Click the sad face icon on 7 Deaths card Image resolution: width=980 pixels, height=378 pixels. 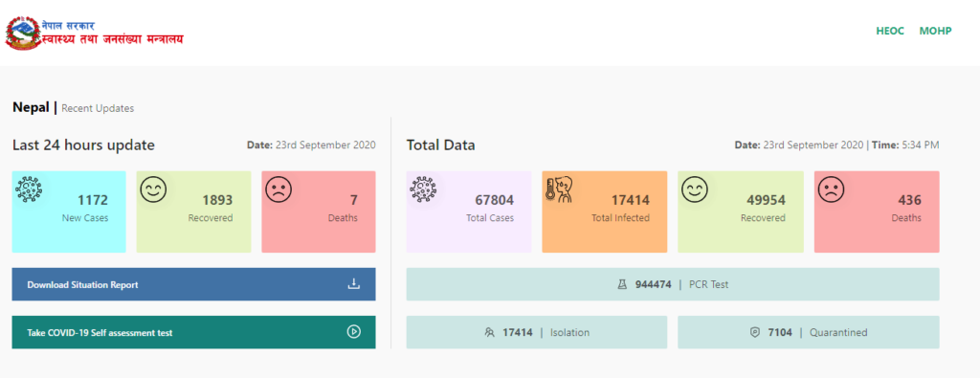(278, 189)
